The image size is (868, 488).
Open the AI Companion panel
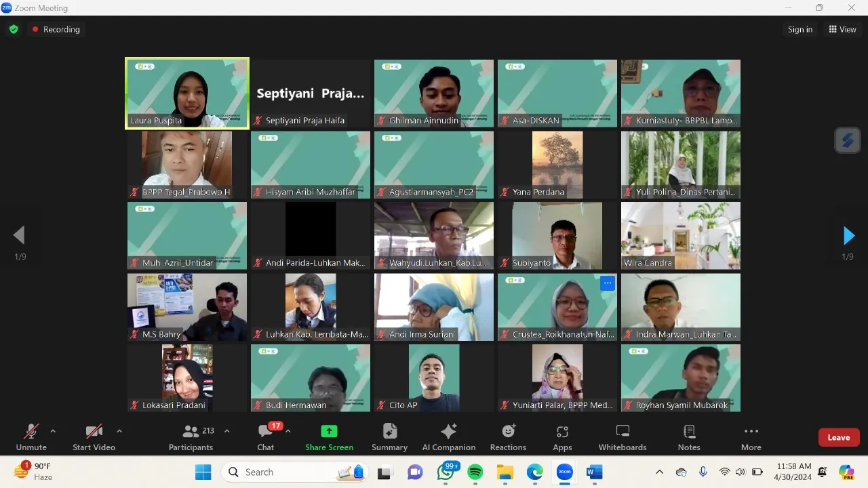coord(448,436)
